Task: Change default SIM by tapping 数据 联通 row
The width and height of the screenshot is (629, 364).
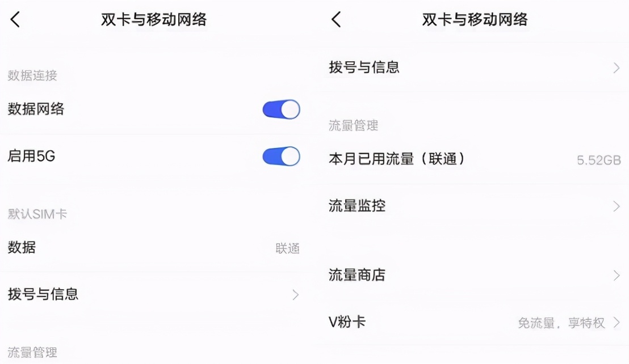Action: 153,248
